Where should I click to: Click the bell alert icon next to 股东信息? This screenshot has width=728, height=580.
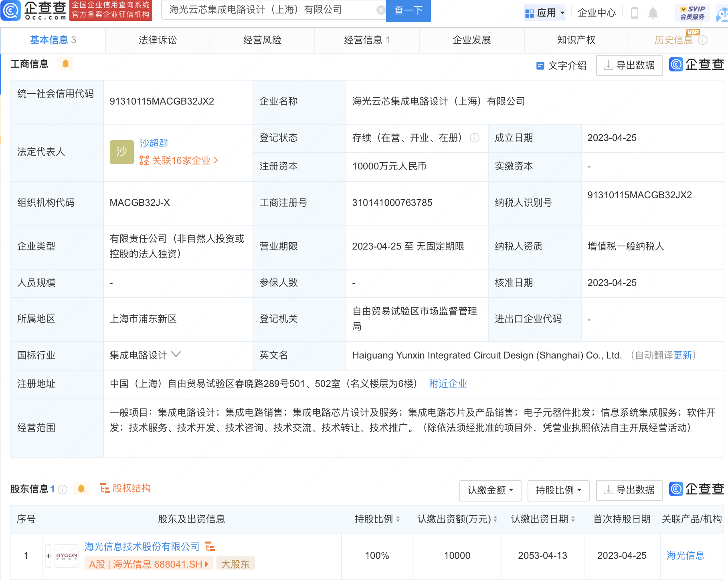pyautogui.click(x=81, y=489)
